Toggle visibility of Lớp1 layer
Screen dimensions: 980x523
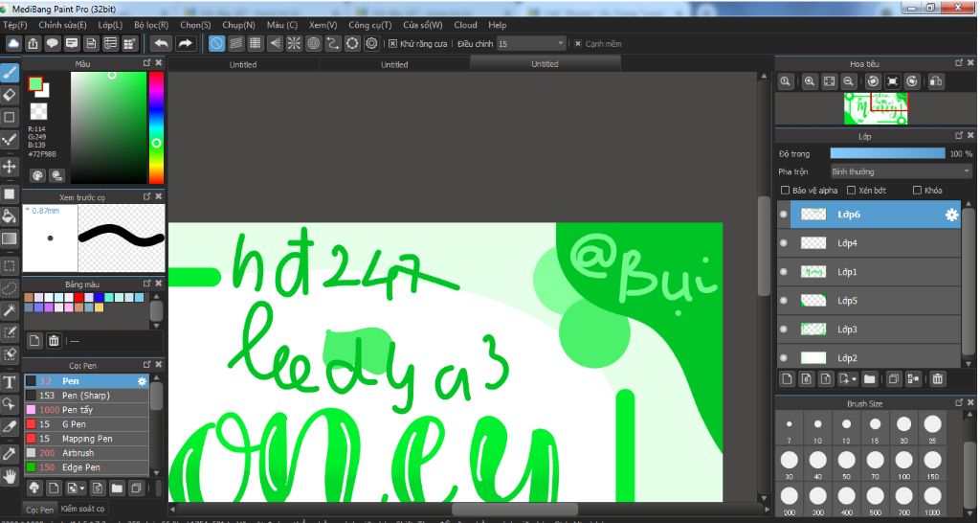(784, 272)
